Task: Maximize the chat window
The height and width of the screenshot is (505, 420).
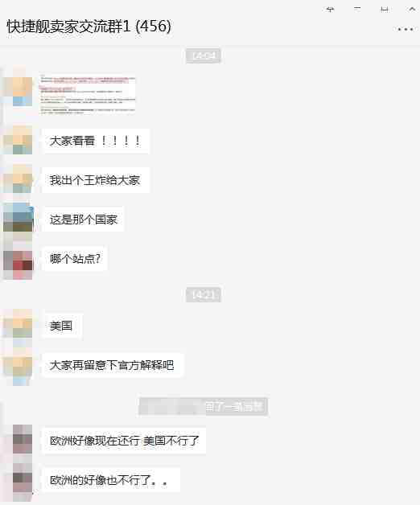Action: click(x=385, y=9)
